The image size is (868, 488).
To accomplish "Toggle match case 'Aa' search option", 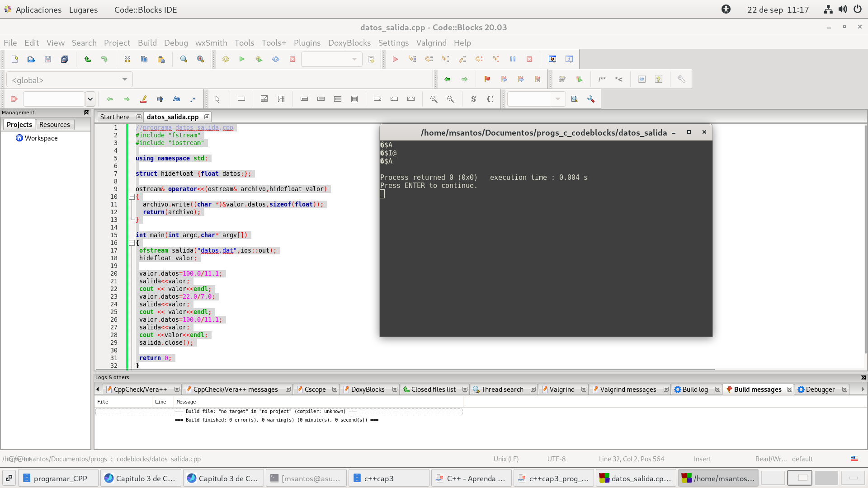I will tap(176, 99).
